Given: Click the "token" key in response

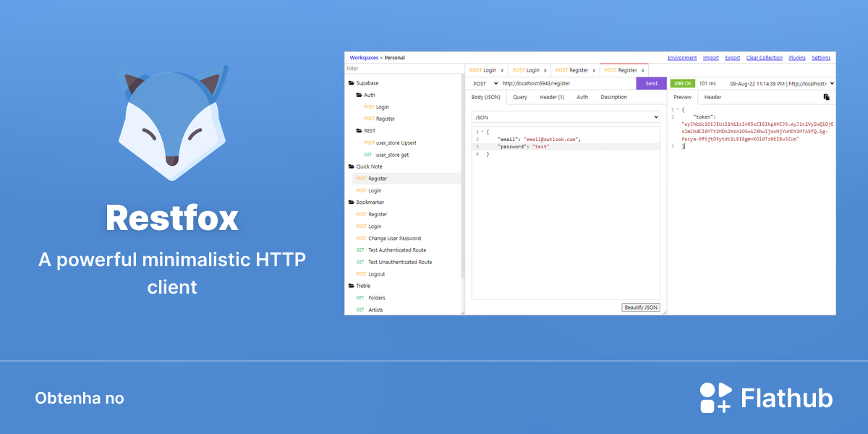Looking at the screenshot, I should (x=704, y=116).
